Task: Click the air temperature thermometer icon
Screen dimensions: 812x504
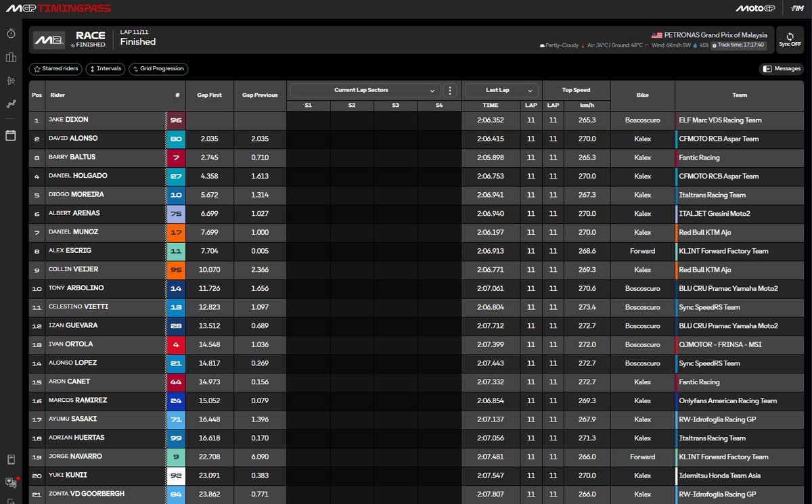Action: pyautogui.click(x=584, y=45)
